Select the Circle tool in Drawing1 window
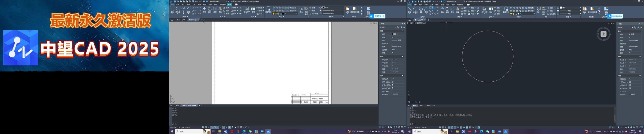 click(421, 9)
